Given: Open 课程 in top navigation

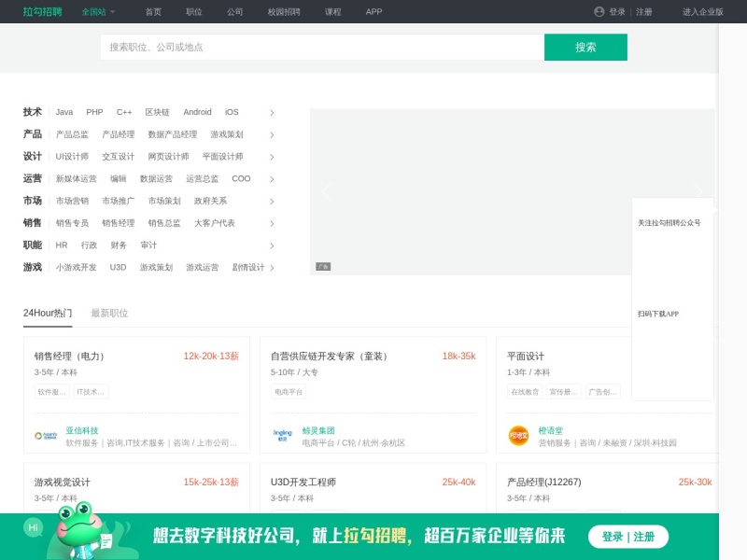Looking at the screenshot, I should point(333,12).
